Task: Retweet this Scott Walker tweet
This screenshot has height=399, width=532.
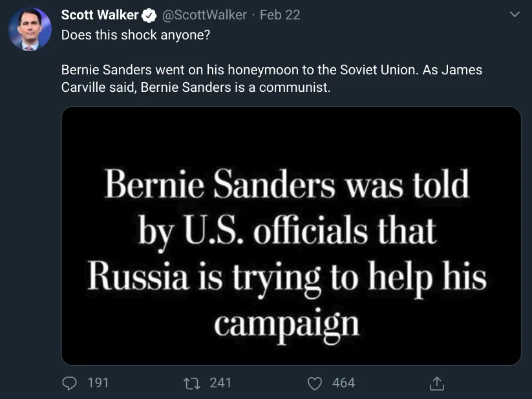Action: [192, 383]
